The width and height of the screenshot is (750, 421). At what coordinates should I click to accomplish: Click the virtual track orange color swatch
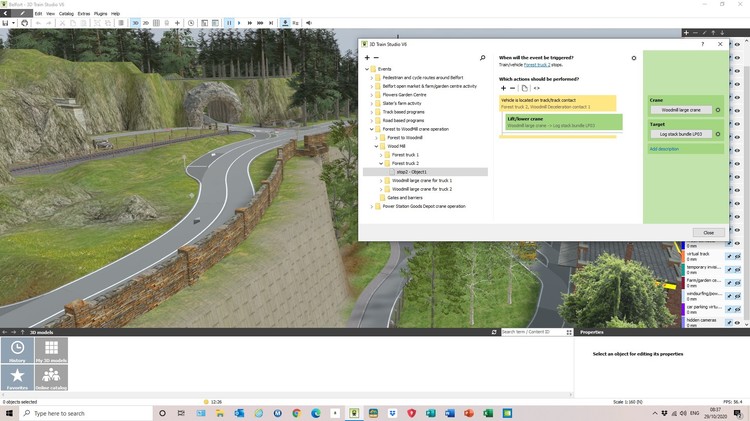click(x=682, y=256)
